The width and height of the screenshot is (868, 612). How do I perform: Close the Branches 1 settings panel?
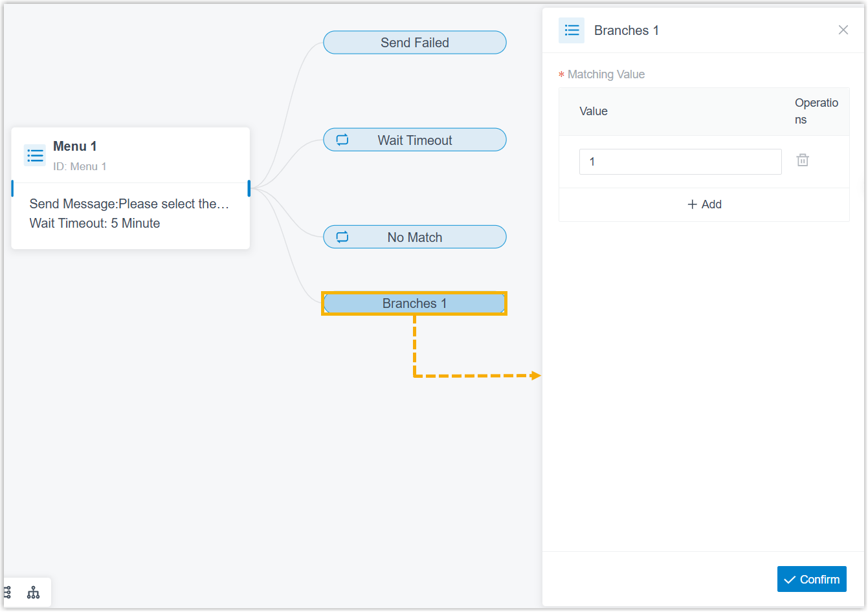click(x=843, y=30)
